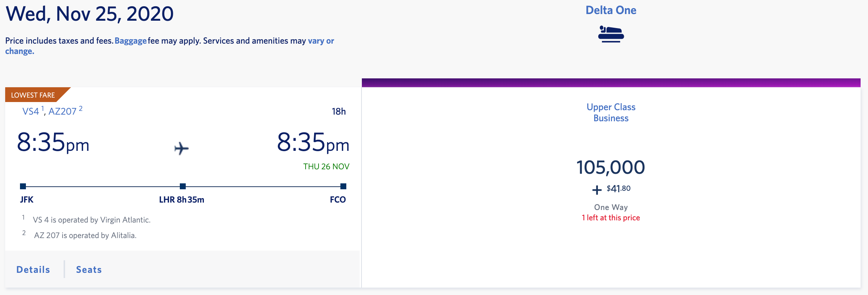The image size is (868, 295).
Task: Click the LHR layover marker on route line
Action: pos(183,186)
